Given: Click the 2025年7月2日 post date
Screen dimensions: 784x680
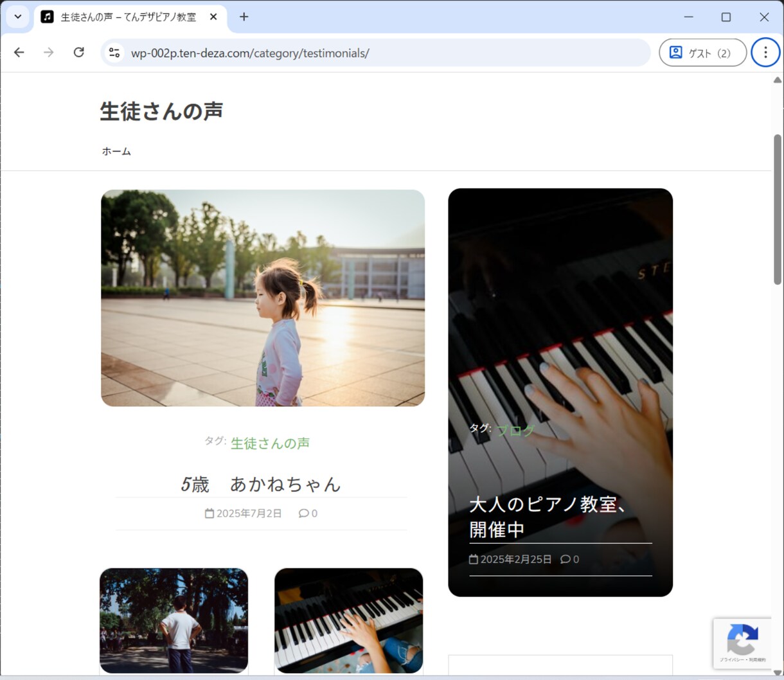Looking at the screenshot, I should tap(249, 514).
